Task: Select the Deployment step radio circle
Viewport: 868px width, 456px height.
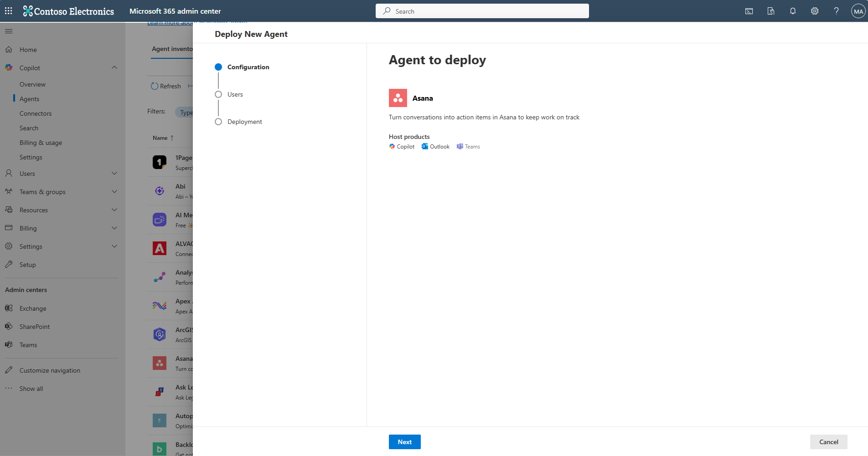Action: [x=218, y=122]
